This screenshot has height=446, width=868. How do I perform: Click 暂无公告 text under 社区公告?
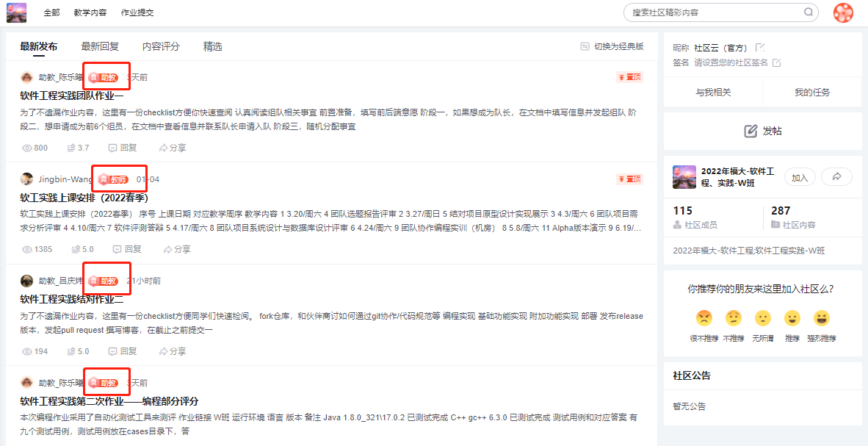[x=690, y=406]
